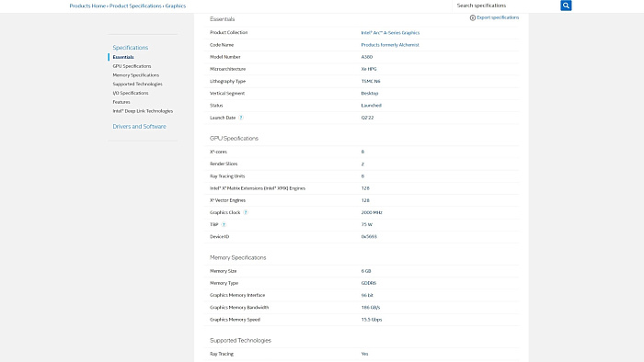The height and width of the screenshot is (362, 644).
Task: Click the Vertical Segment value Desktop
Action: tap(370, 93)
